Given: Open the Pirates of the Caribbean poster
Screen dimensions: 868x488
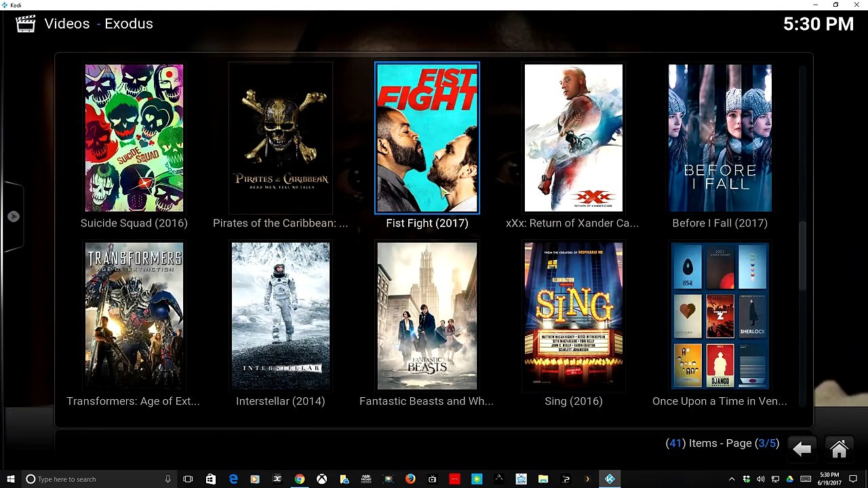Looking at the screenshot, I should 281,138.
